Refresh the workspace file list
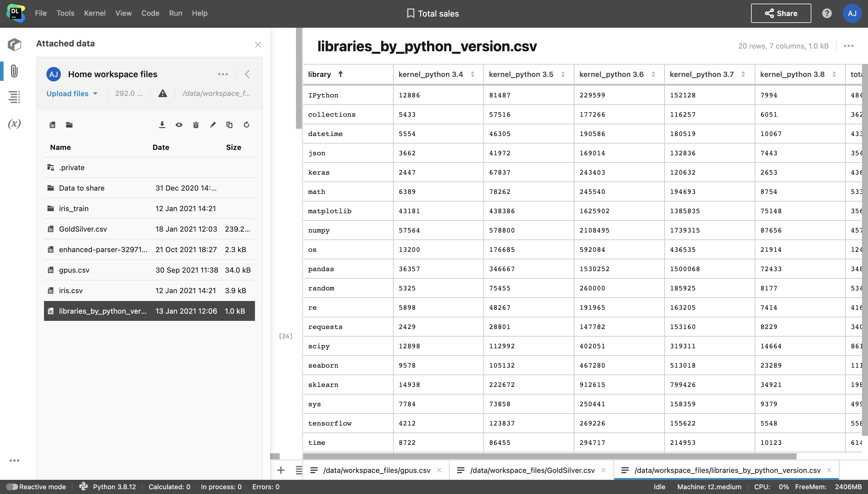Viewport: 868px width, 494px height. click(x=247, y=125)
